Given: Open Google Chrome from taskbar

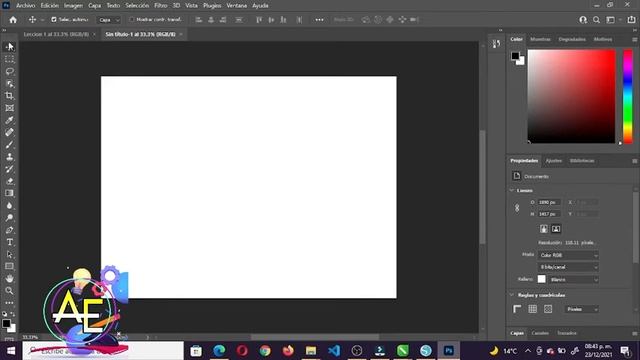Looking at the screenshot, I should coord(265,351).
